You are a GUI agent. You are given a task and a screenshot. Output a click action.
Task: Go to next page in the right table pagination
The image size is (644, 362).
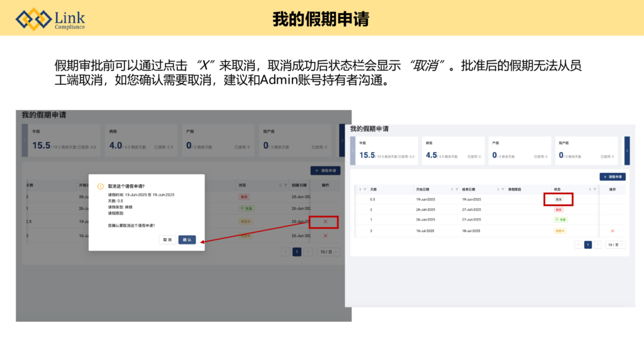597,245
